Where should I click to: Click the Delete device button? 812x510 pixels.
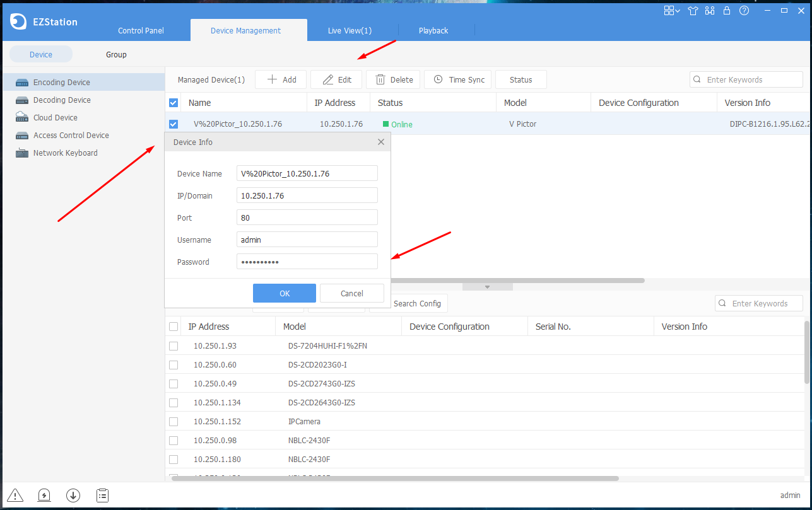click(x=393, y=79)
